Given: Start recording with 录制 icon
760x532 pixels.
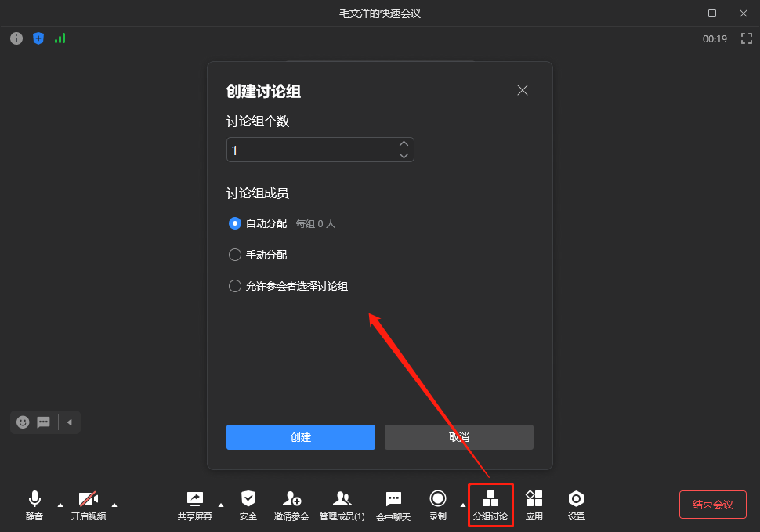Looking at the screenshot, I should tap(438, 498).
